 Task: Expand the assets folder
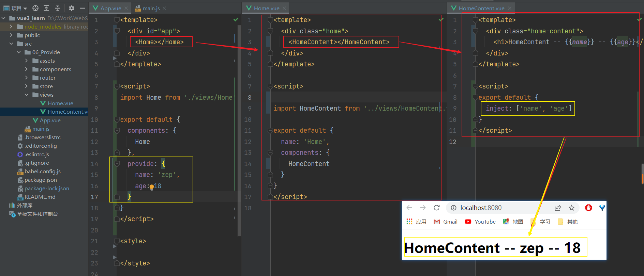(26, 61)
